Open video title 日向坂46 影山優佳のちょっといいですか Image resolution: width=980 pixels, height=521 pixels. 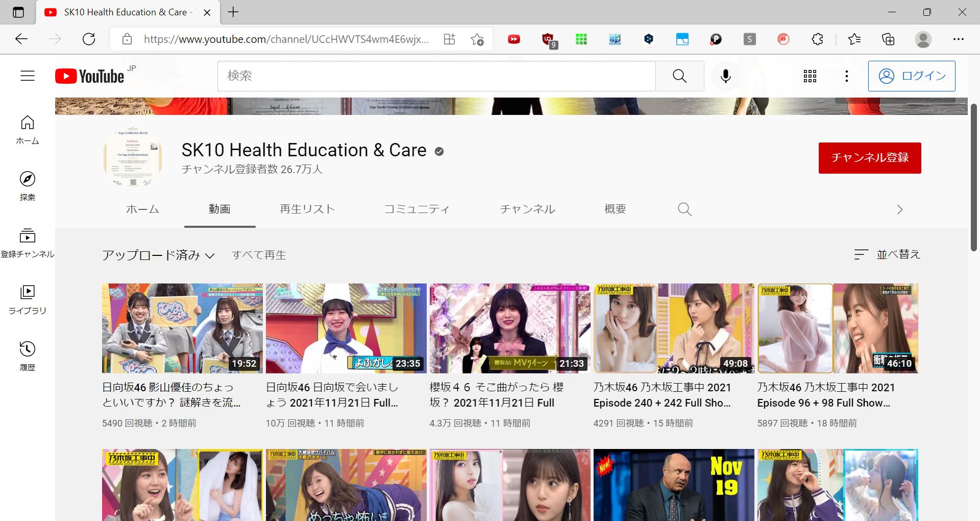pos(171,395)
